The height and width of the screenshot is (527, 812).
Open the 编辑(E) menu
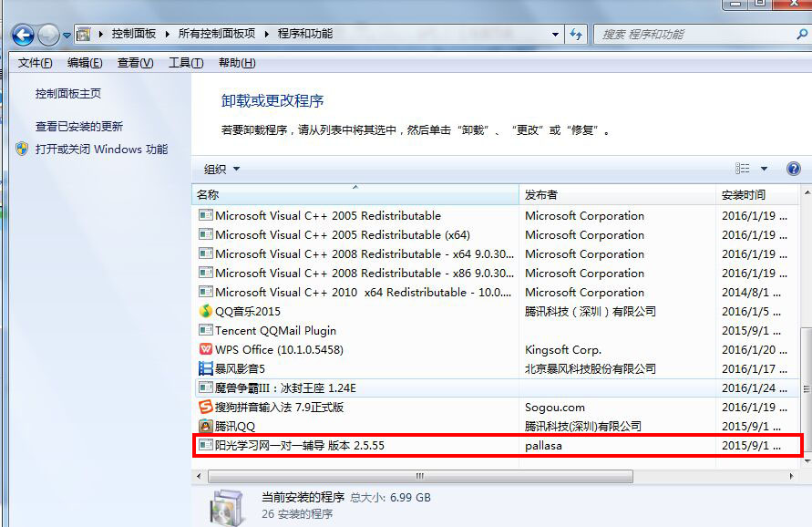(x=85, y=63)
